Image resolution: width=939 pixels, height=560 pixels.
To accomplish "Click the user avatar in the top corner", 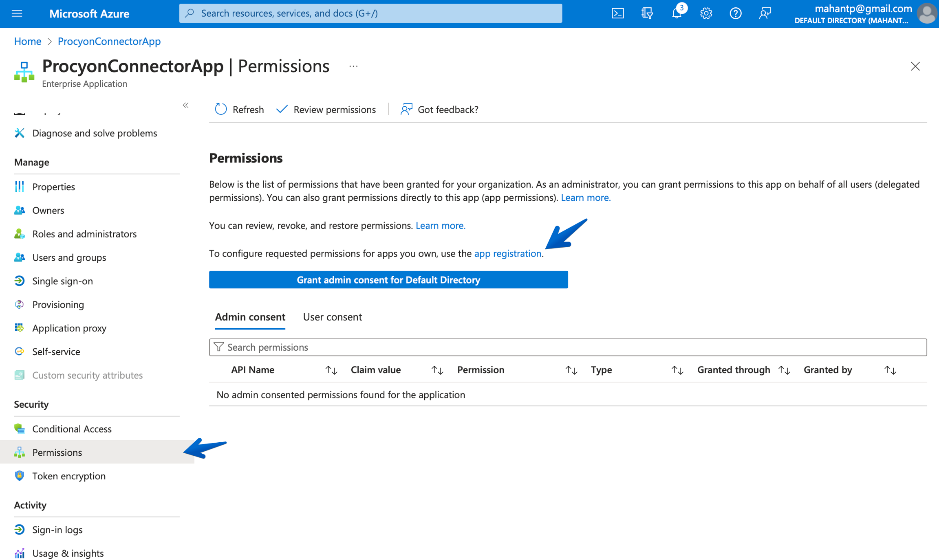I will (x=926, y=13).
